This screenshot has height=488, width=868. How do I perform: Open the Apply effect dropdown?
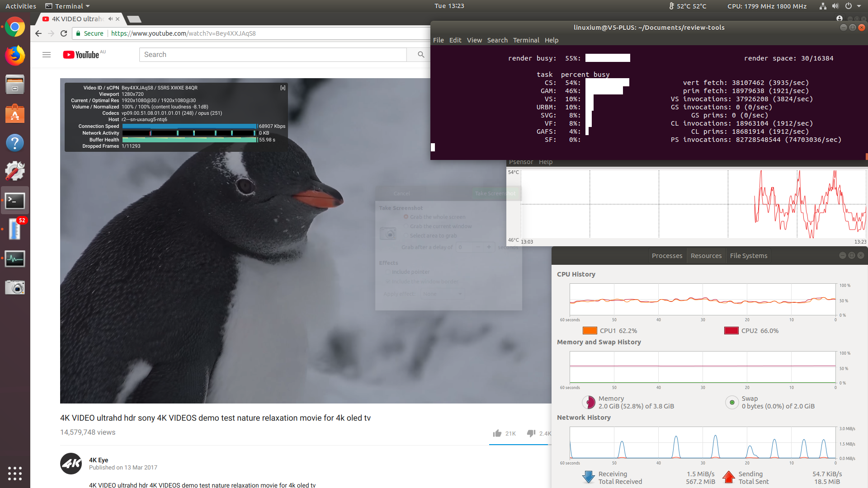[x=443, y=294]
